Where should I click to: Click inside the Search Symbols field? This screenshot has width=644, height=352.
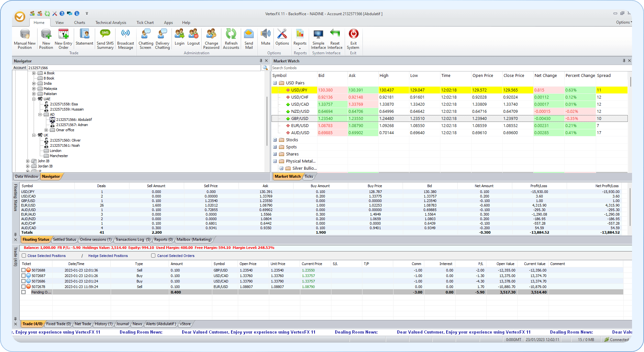click(x=324, y=68)
